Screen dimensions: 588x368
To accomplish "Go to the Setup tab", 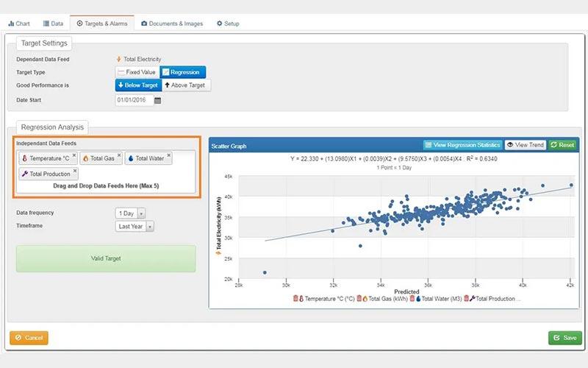I will click(x=228, y=24).
